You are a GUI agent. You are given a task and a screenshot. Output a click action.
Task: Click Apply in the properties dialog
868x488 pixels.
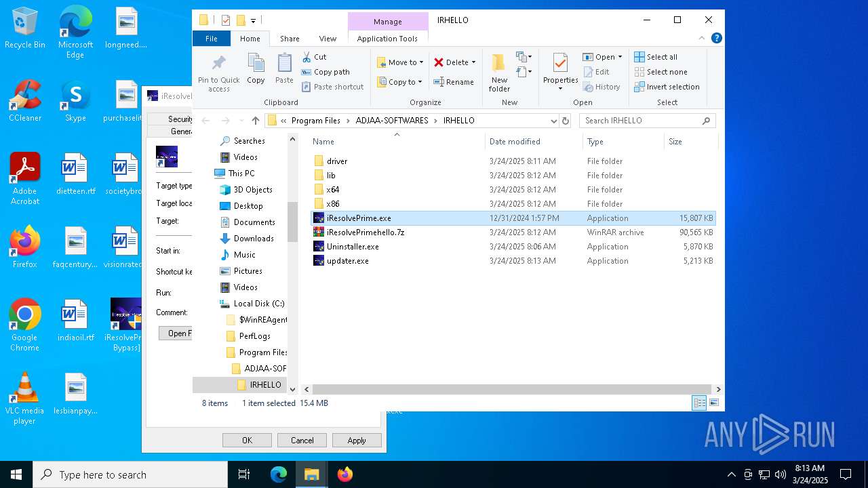tap(357, 441)
